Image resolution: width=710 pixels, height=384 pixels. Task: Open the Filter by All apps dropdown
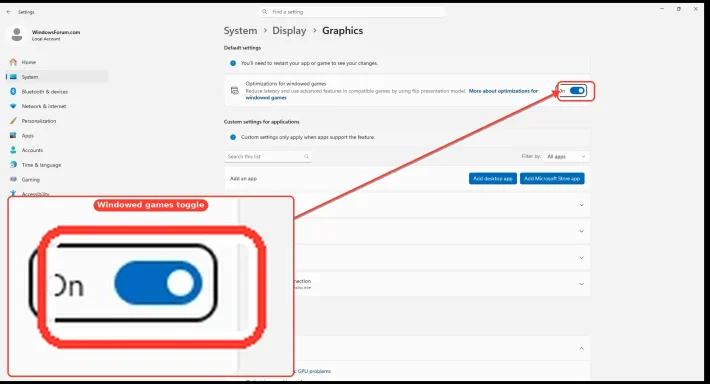click(x=566, y=157)
